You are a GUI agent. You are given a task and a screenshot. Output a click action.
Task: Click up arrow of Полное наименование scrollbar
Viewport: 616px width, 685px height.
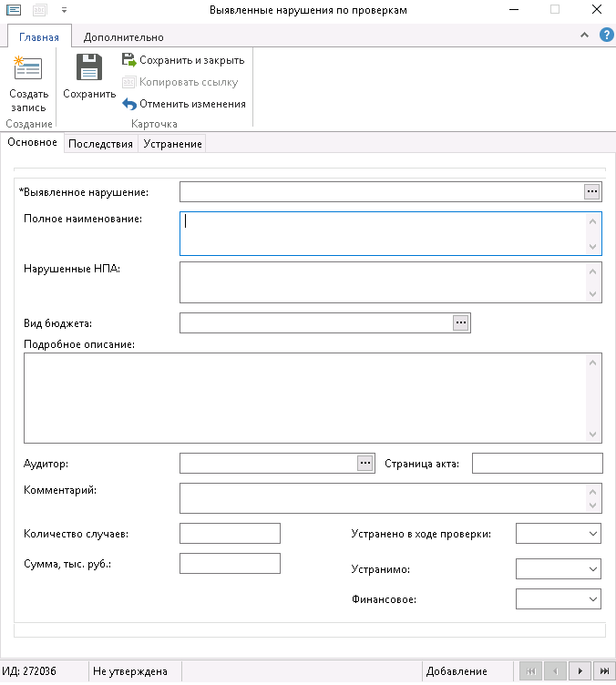tap(592, 221)
